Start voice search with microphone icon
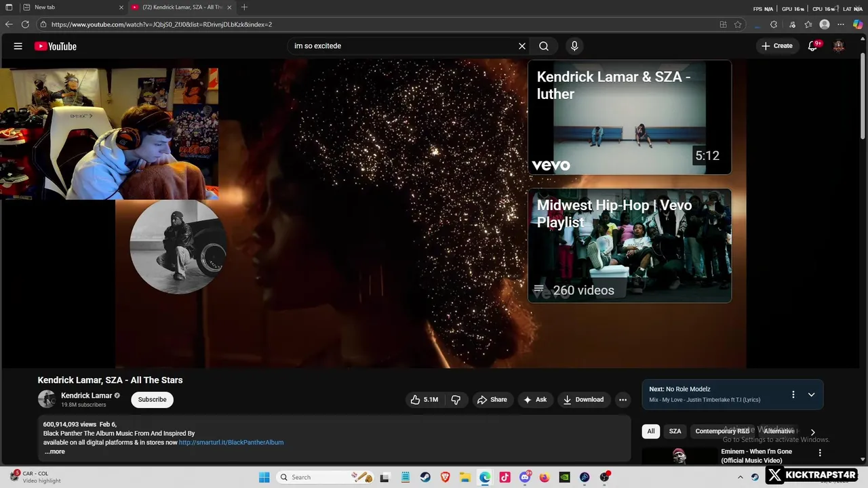Screen dimensions: 868x488 point(574,46)
